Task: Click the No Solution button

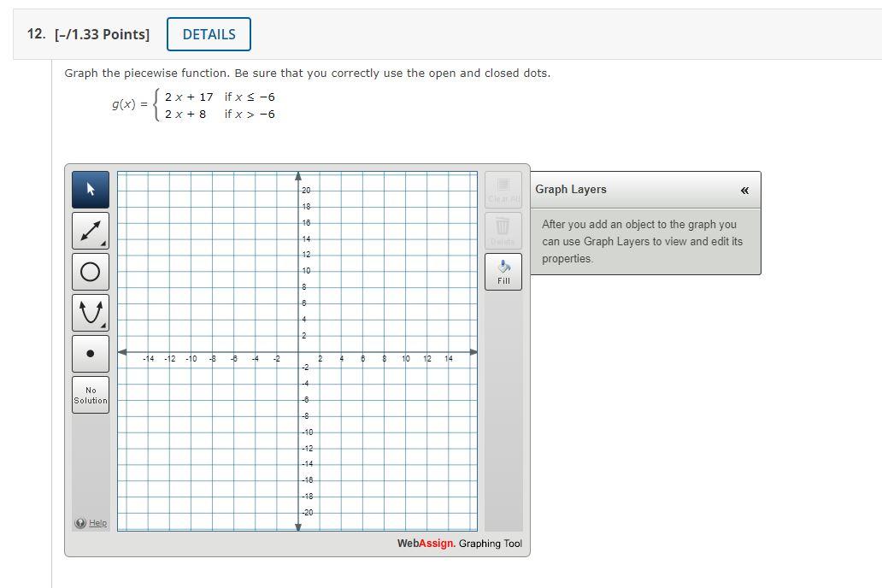Action: coord(90,394)
